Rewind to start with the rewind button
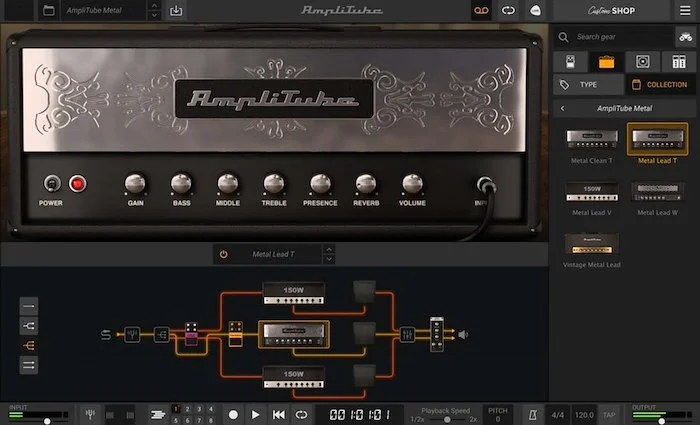 pyautogui.click(x=279, y=415)
